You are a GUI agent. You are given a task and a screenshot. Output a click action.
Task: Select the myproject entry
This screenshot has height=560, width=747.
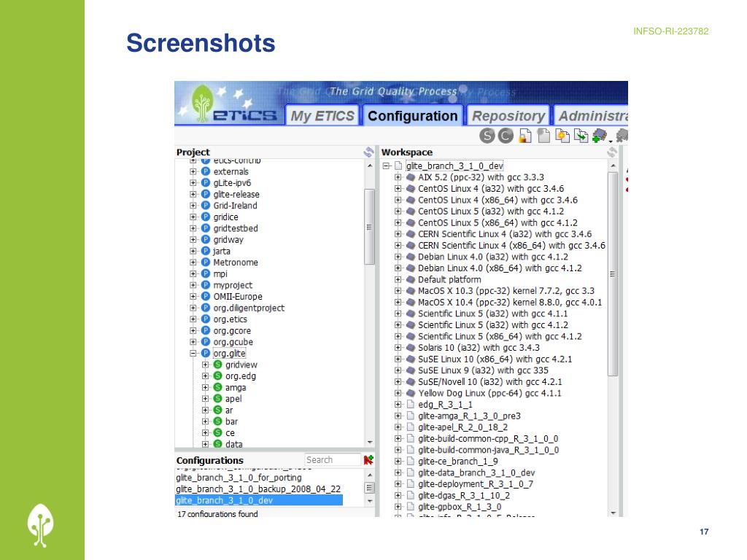pos(233,285)
